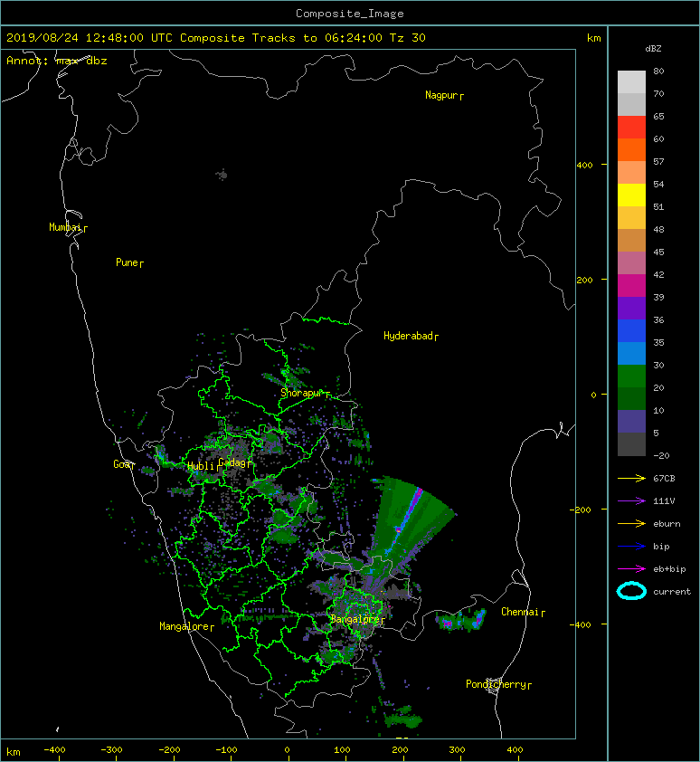This screenshot has width=700, height=762.
Task: Click the 80 dBZ light gray swatch
Action: tap(631, 81)
